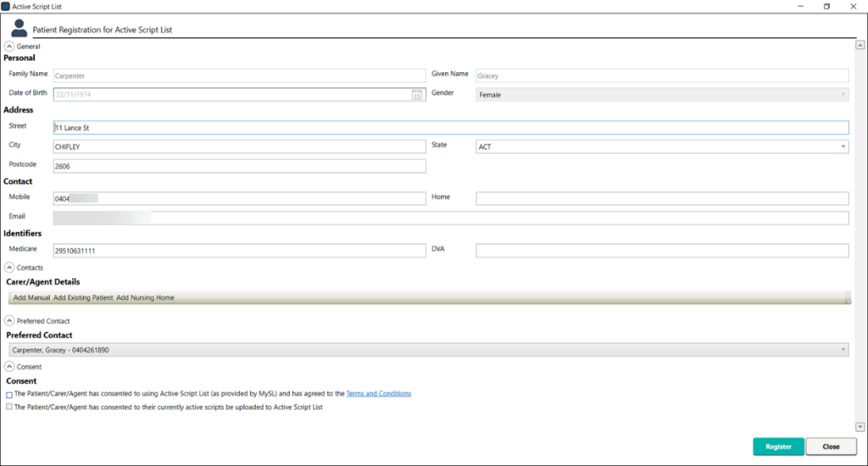Open the Date of Birth calendar picker
Screen dimensions: 868x466
[x=417, y=95]
